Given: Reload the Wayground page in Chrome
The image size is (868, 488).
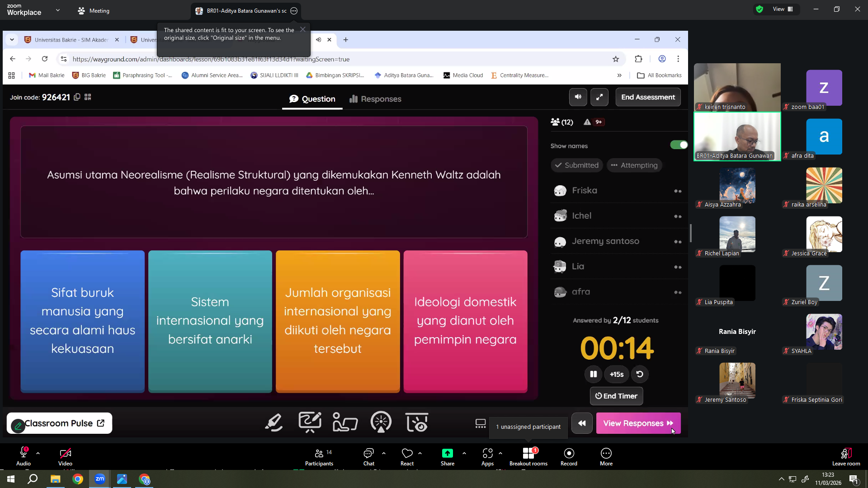Looking at the screenshot, I should coord(45,59).
